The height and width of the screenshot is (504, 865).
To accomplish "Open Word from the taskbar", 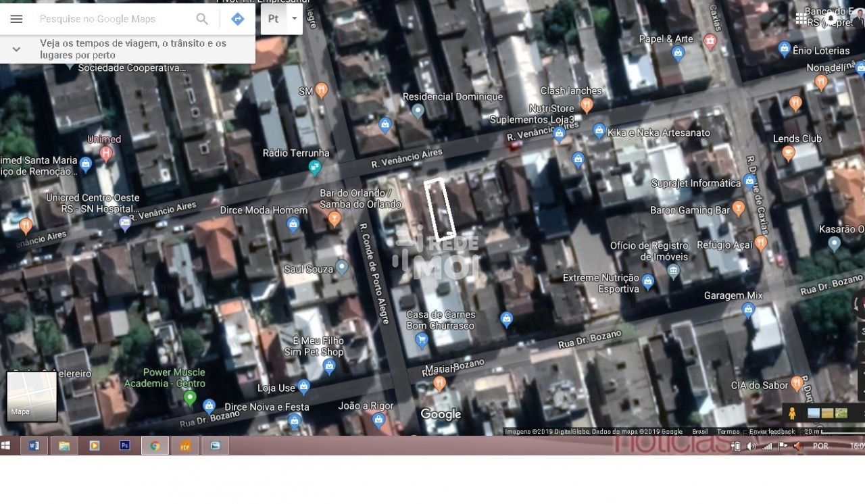I will [x=34, y=446].
